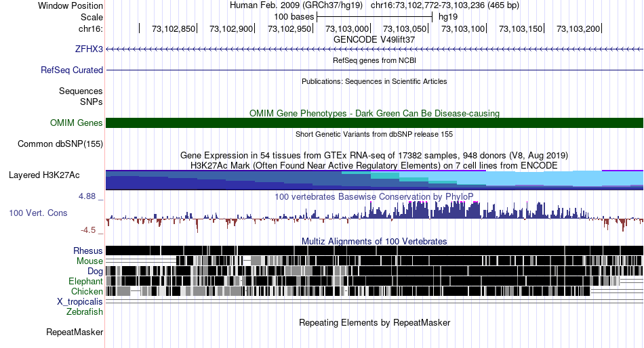The width and height of the screenshot is (644, 348).
Task: Open the Common dbSNP(155) track label
Action: tap(60, 144)
